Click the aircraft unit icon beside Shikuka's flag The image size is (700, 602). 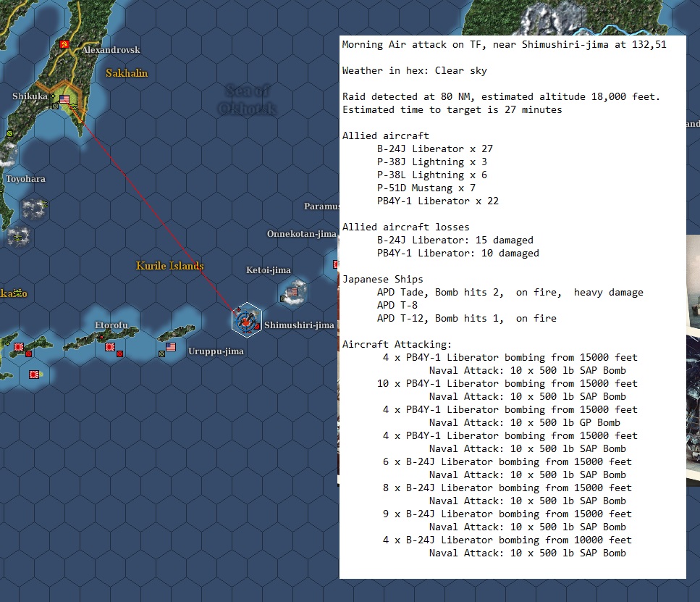(74, 106)
